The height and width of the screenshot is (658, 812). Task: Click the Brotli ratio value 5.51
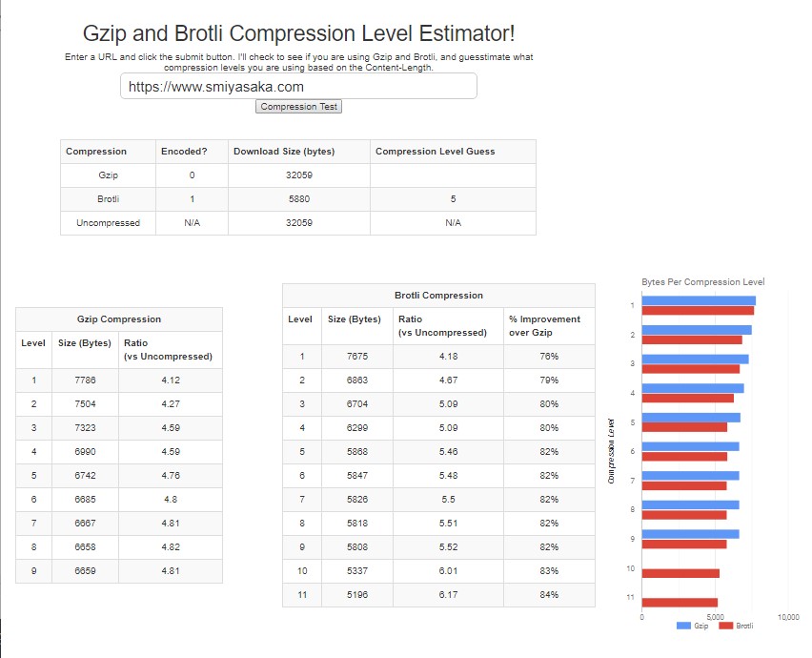[x=449, y=524]
